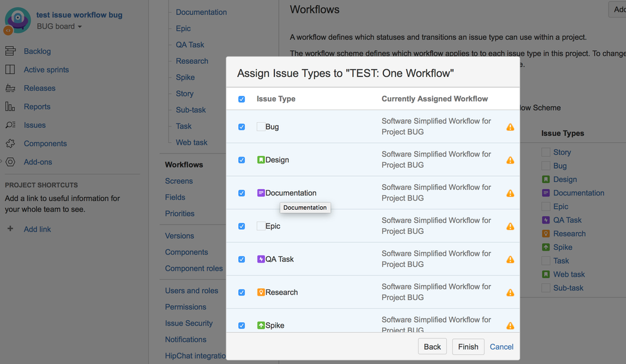Open the Issues search icon
The height and width of the screenshot is (364, 626).
(x=10, y=125)
